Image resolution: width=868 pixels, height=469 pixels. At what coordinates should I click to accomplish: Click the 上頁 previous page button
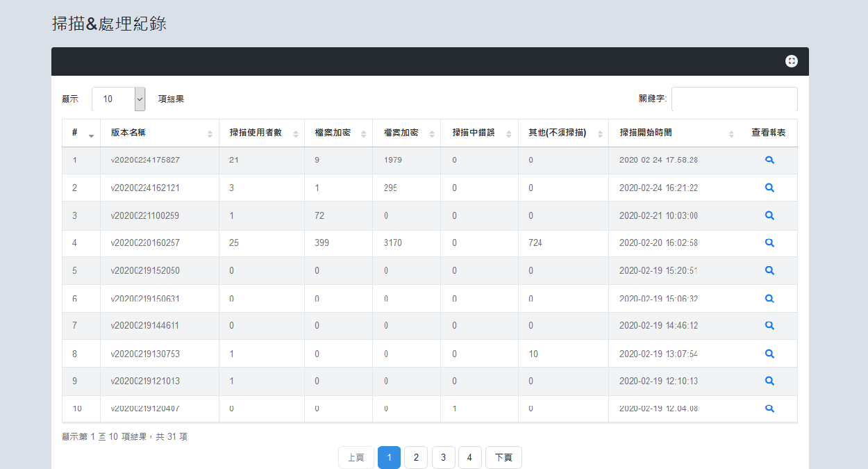pos(356,457)
